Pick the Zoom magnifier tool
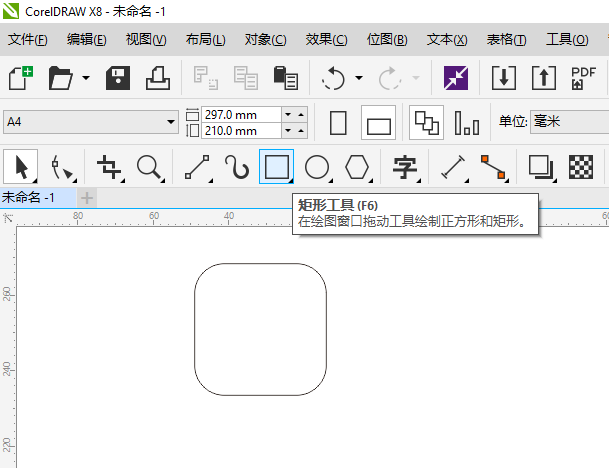609x468 pixels. pos(150,167)
